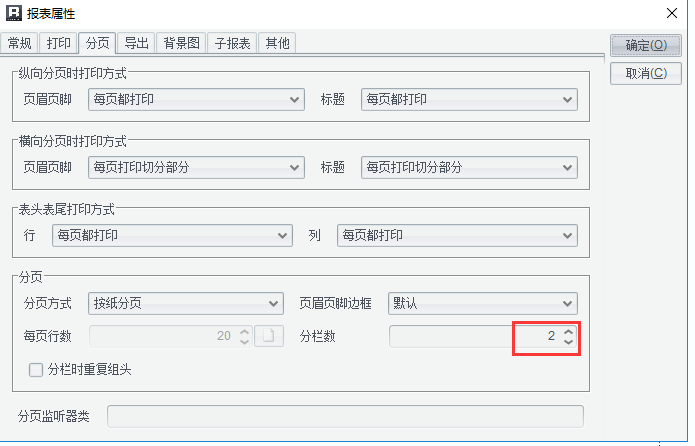
Task: Decrease 分栏数 with down arrow
Action: pos(569,341)
